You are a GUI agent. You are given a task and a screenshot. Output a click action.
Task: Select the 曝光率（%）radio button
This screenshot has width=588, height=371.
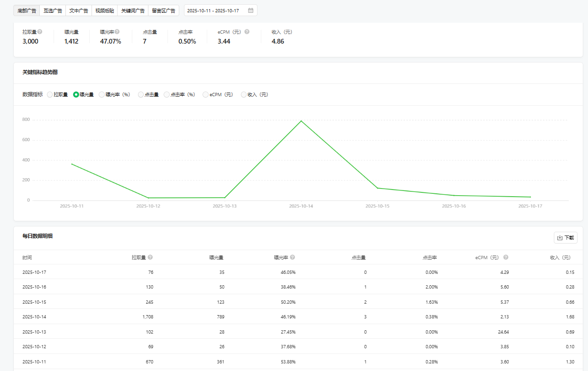click(101, 95)
